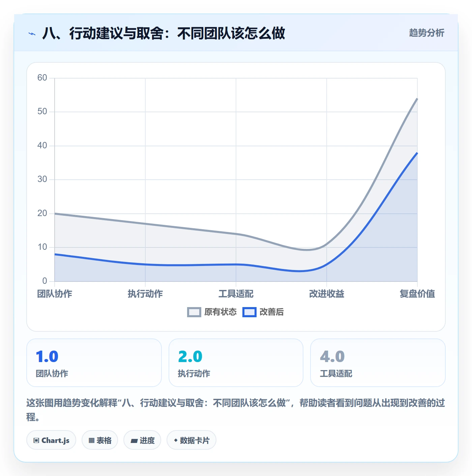Click the 原有状态 legend label
This screenshot has width=472, height=476.
click(x=220, y=312)
